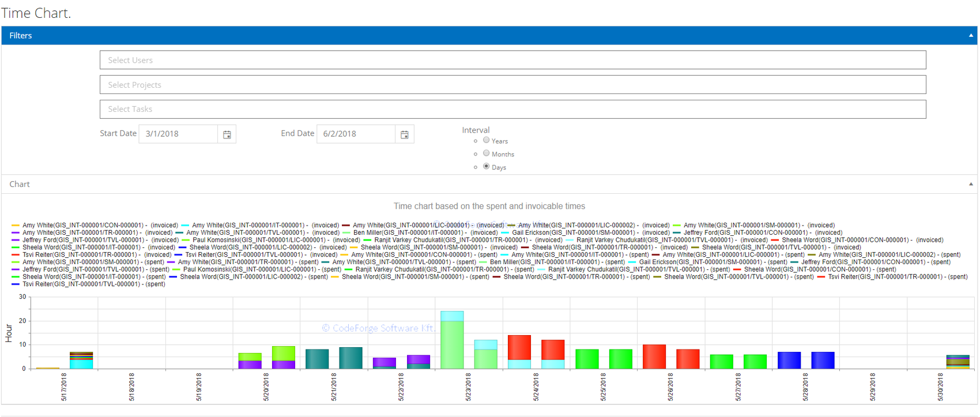980x417 pixels.
Task: Collapse the Chart panel arrow
Action: (971, 184)
